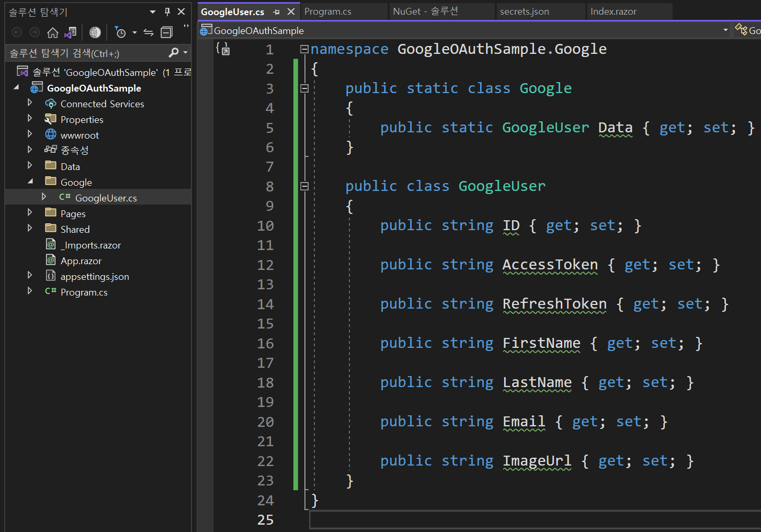This screenshot has height=532, width=761.
Task: Expand the Pages folder
Action: pos(30,212)
